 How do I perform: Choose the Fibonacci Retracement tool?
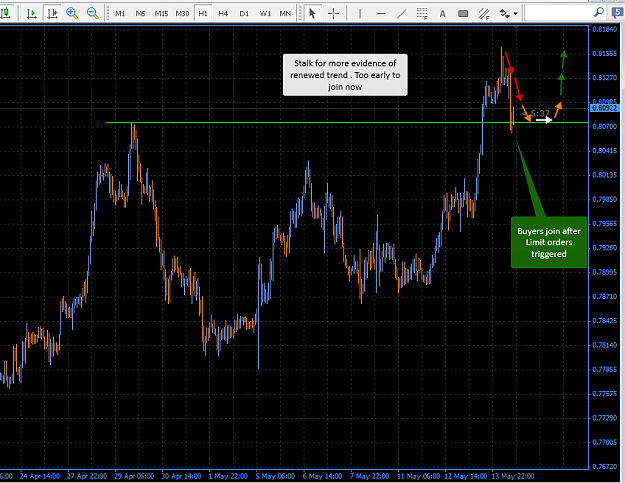(422, 14)
